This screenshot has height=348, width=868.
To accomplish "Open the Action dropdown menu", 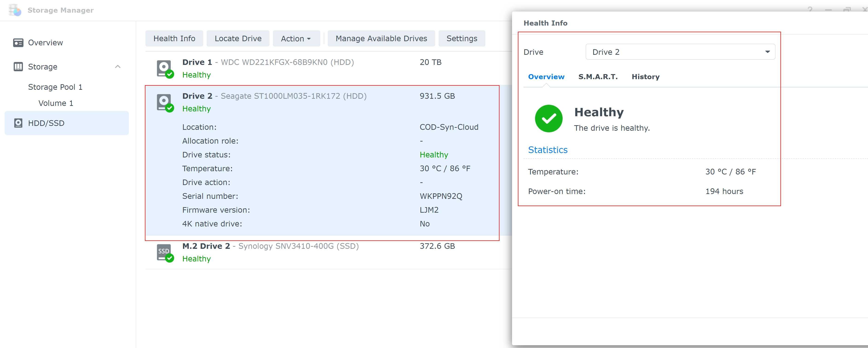I will [x=296, y=38].
